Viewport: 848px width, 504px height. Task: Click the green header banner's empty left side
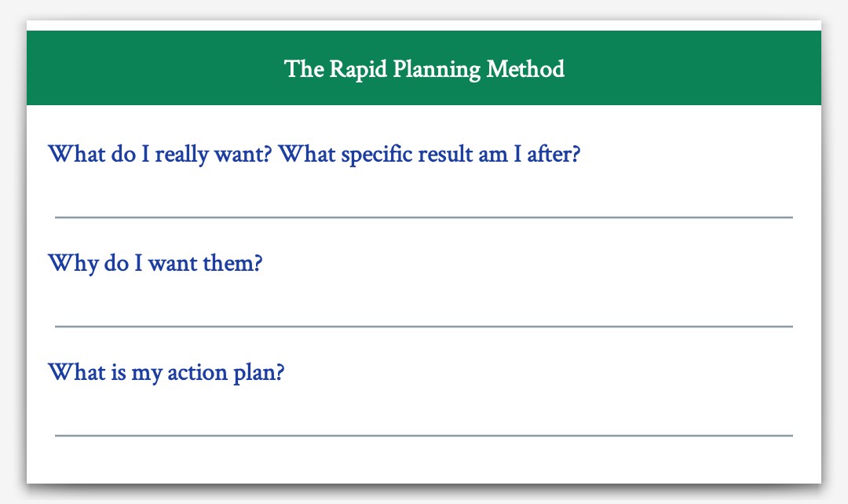(152, 68)
